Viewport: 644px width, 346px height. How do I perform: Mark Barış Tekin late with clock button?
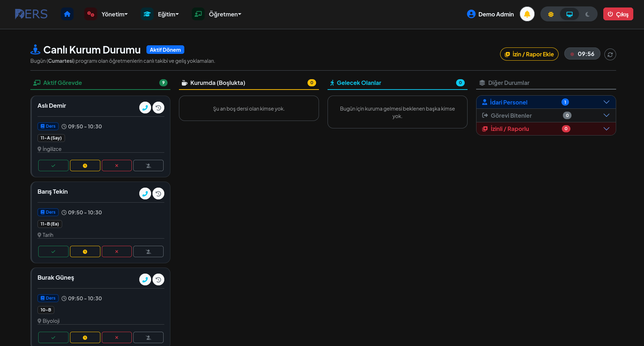85,251
